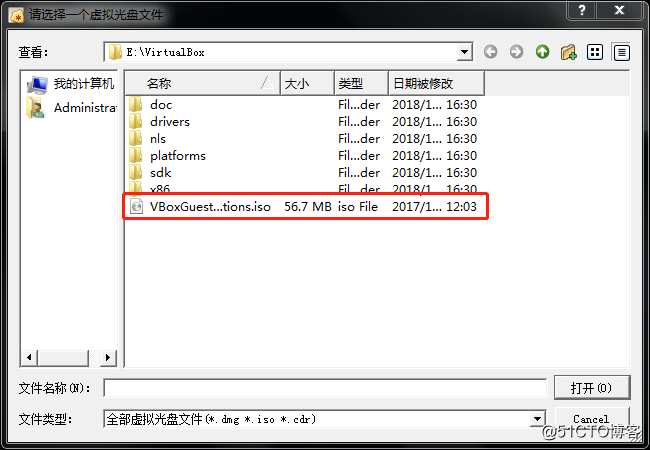Select the platforms folder name
650x450 pixels.
click(x=178, y=156)
